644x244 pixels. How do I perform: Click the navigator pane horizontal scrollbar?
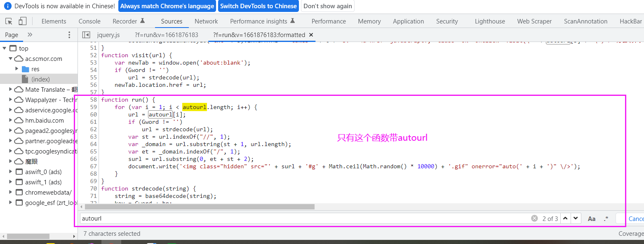[28, 237]
